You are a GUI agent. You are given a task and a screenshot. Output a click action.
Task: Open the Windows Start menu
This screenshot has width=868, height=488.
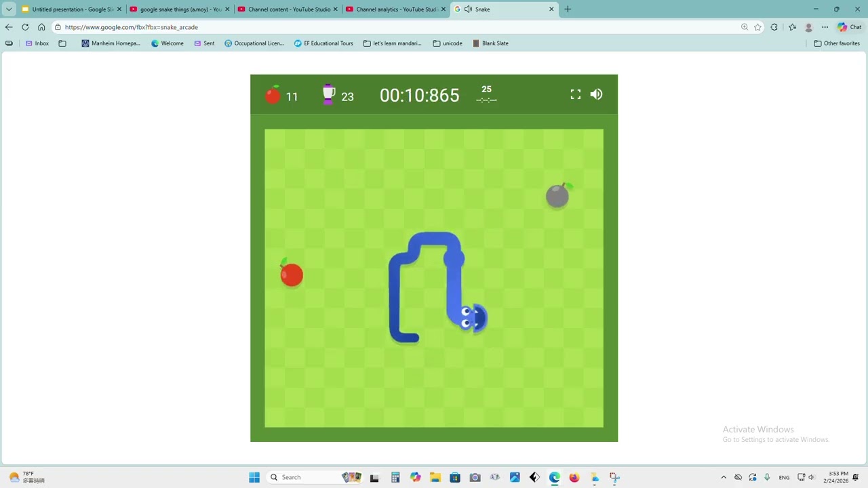(254, 477)
